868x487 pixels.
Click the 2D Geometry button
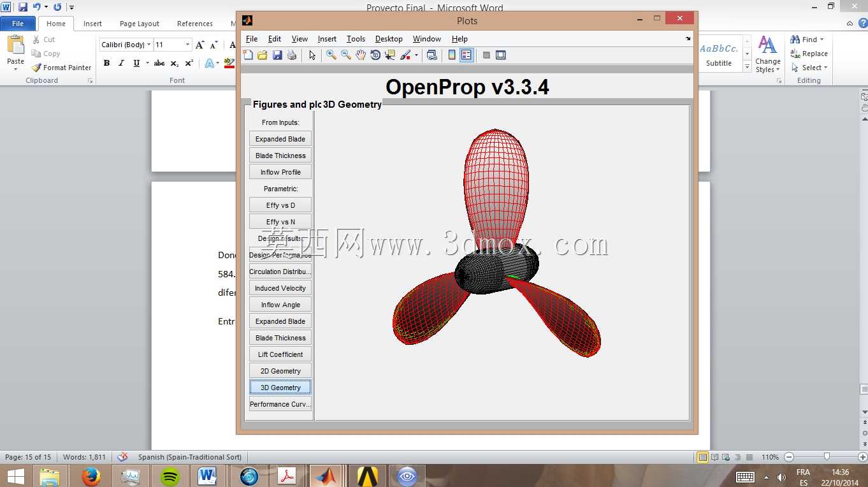click(280, 371)
